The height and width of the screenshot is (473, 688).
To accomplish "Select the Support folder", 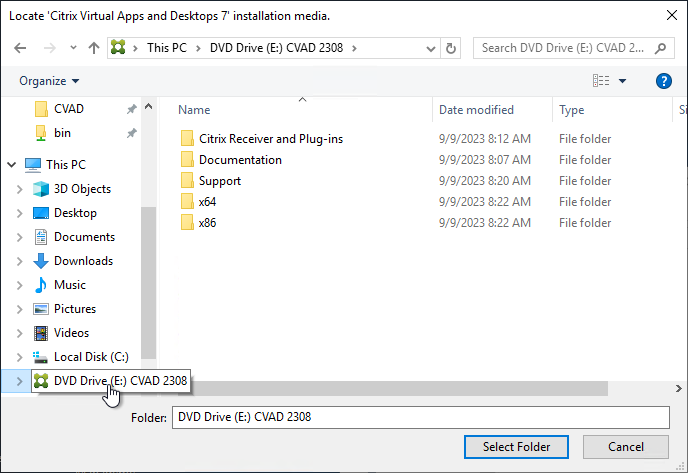I will [220, 181].
